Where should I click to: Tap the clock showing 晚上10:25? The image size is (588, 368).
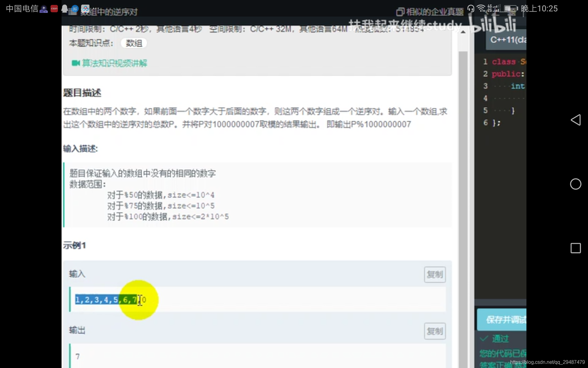539,9
